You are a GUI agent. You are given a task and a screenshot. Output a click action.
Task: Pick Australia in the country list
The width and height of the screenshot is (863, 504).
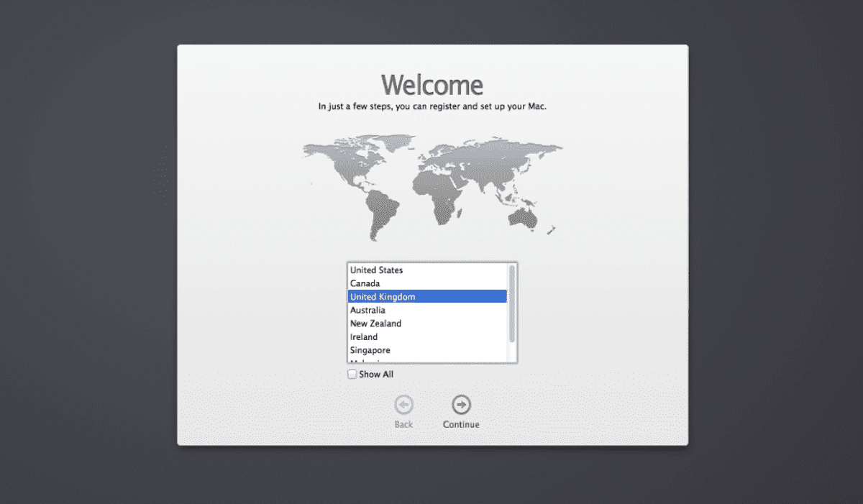427,310
